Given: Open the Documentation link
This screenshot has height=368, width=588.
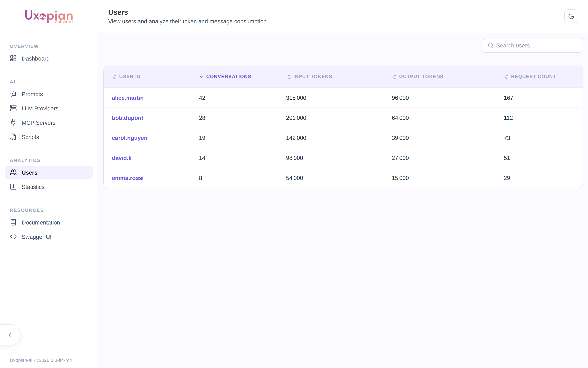Looking at the screenshot, I should tap(49, 222).
